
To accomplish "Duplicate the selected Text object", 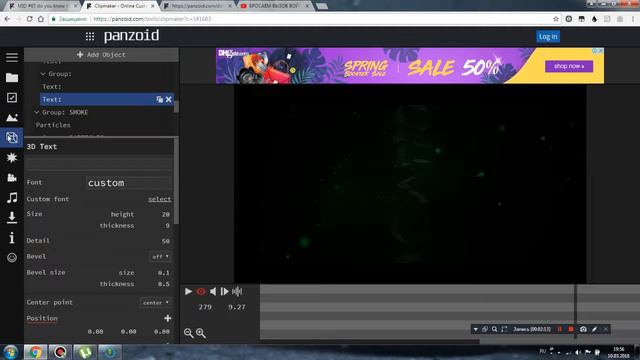I will pyautogui.click(x=160, y=99).
